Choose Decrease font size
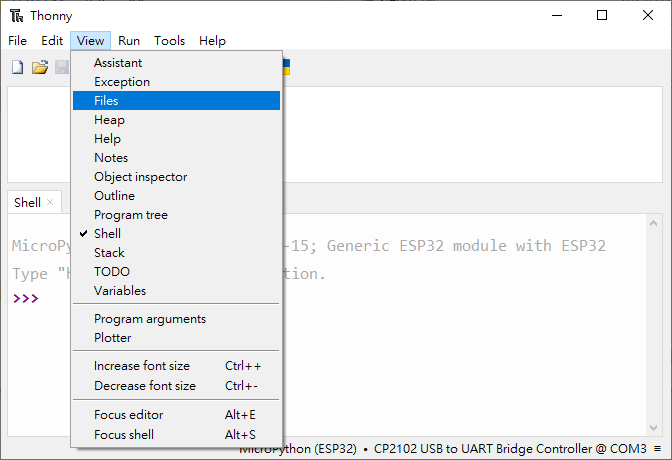Screen dimensions: 672x460 click(176, 385)
